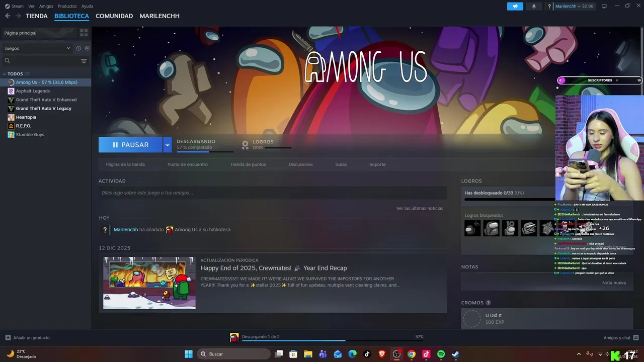This screenshot has width=644, height=362.
Task: Open the Windows Start menu
Action: click(189, 354)
